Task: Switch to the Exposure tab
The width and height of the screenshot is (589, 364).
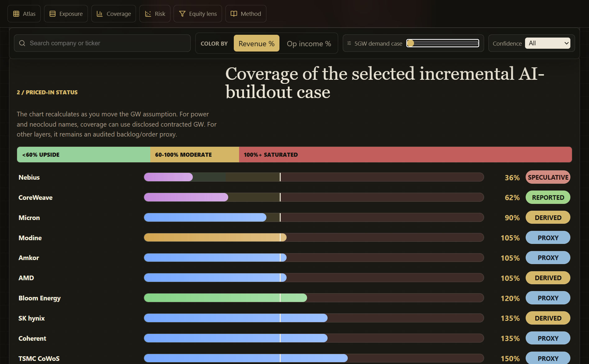Action: click(66, 14)
